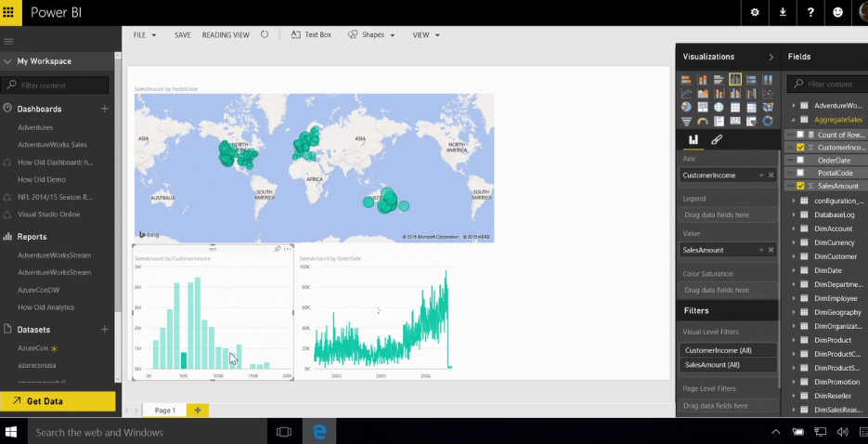Uncheck the SalesAmount field checkbox
The height and width of the screenshot is (444, 868).
point(800,186)
